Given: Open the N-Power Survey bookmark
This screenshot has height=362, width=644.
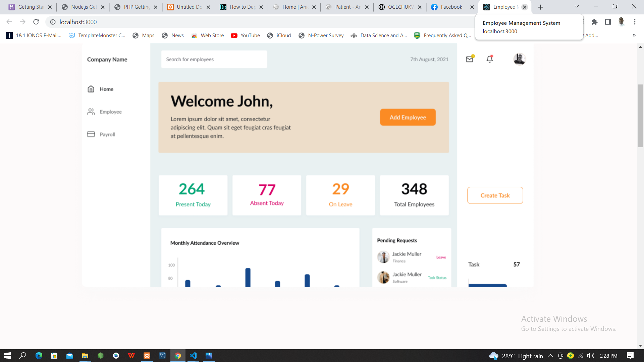Looking at the screenshot, I should [321, 35].
